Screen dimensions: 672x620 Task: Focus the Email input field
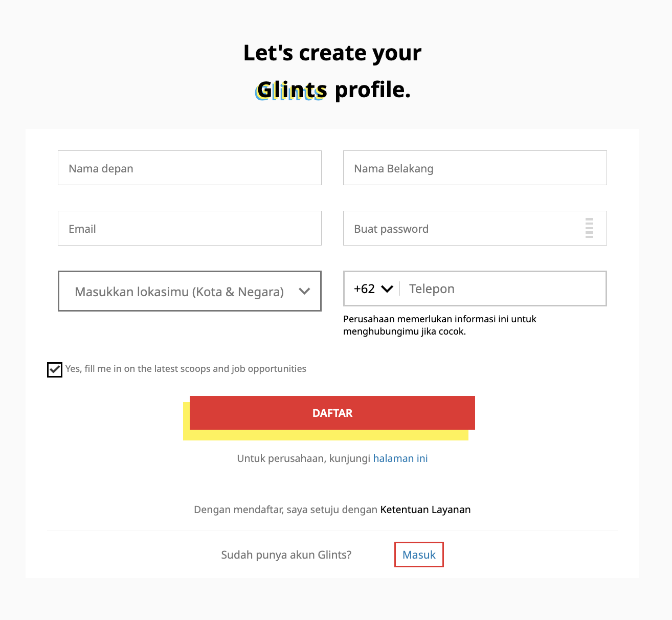coord(189,228)
